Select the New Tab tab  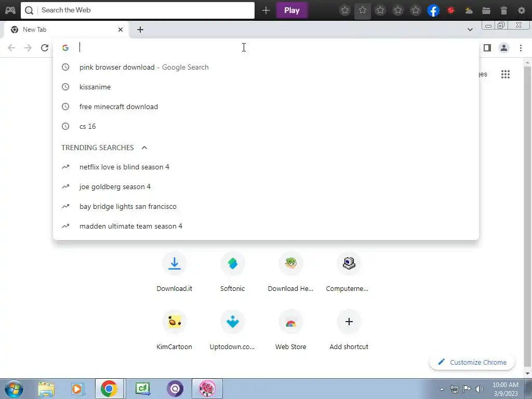pos(66,30)
